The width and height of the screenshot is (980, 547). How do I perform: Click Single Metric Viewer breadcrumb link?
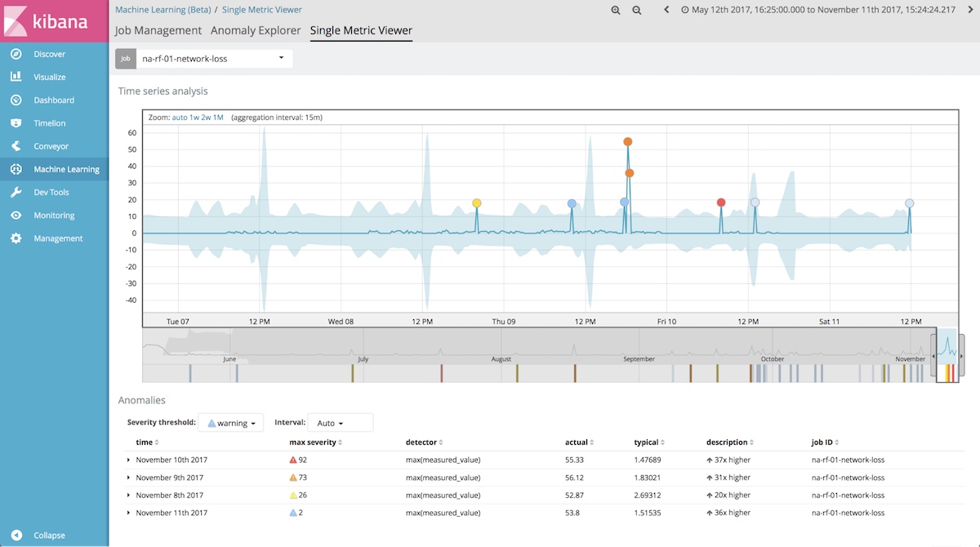[x=262, y=10]
